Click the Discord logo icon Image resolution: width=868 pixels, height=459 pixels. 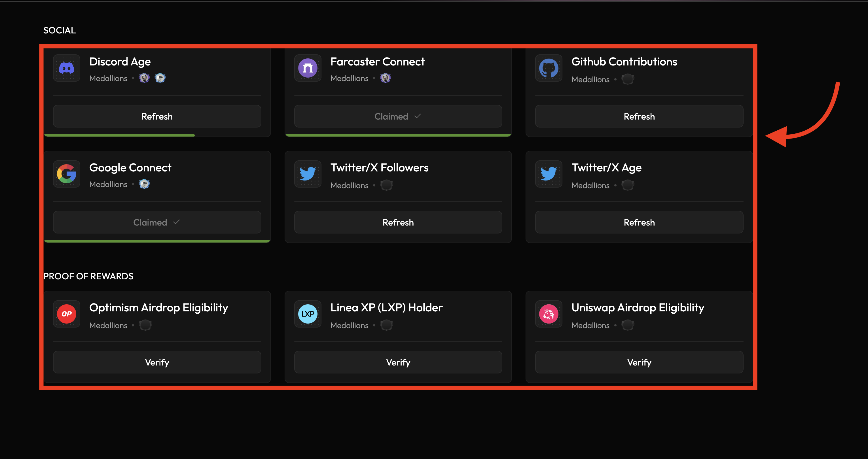click(x=66, y=68)
